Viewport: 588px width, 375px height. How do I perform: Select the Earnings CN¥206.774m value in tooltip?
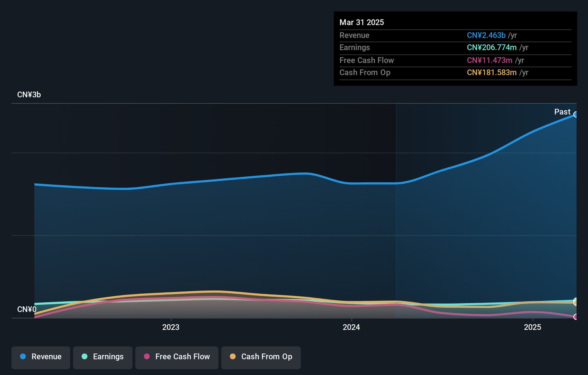492,48
